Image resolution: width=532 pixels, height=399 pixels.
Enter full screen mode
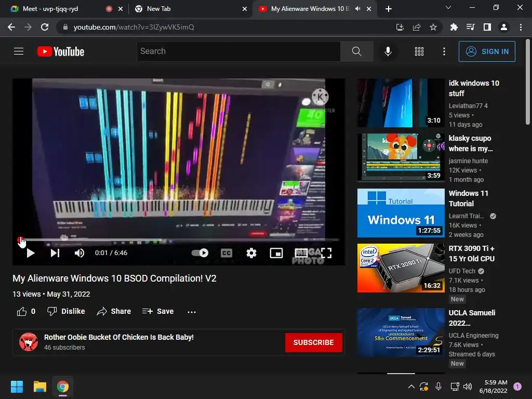326,253
